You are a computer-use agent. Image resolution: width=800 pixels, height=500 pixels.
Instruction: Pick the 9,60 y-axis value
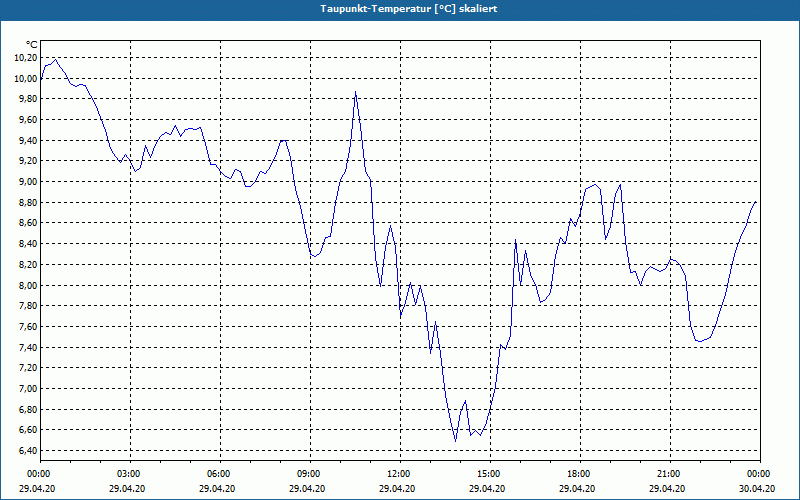point(28,120)
